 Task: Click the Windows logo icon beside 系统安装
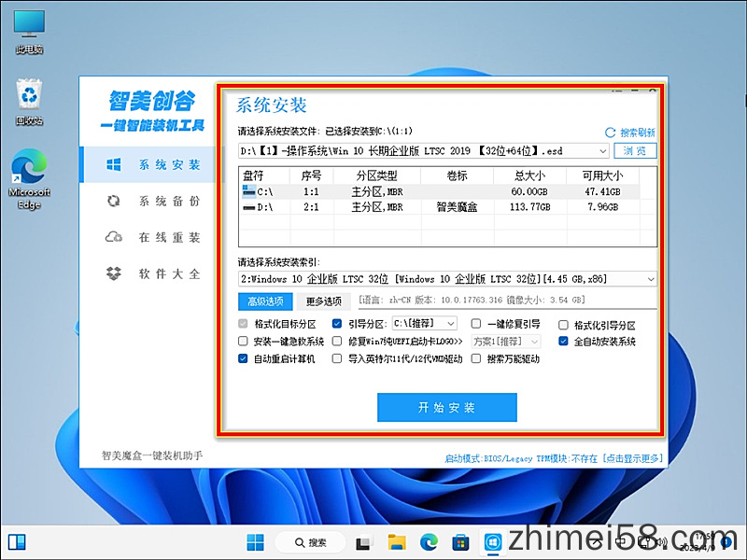coord(113,165)
